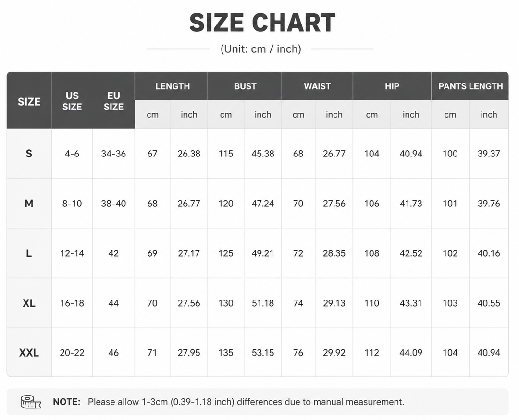
Task: Click the measuring tape icon
Action: [x=30, y=401]
